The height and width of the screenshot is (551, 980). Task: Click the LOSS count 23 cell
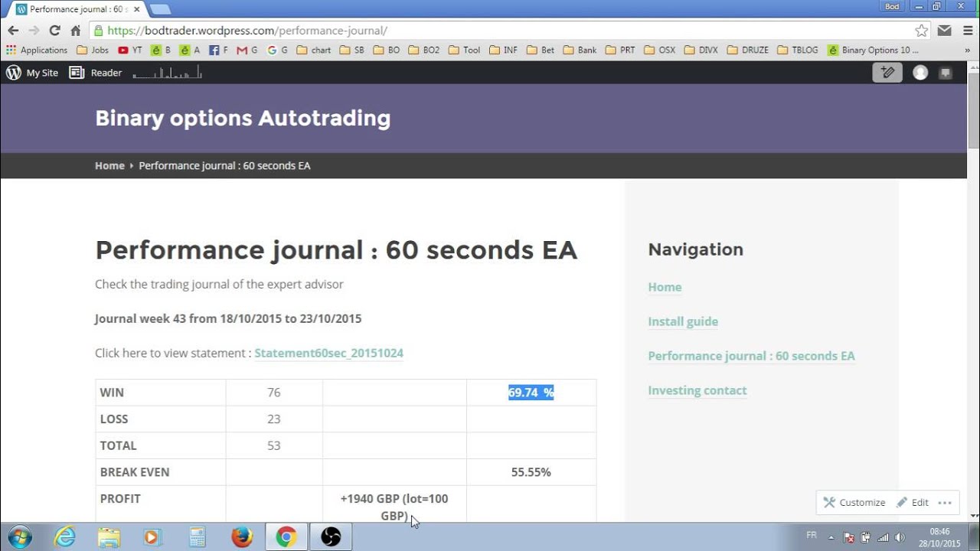click(x=273, y=419)
